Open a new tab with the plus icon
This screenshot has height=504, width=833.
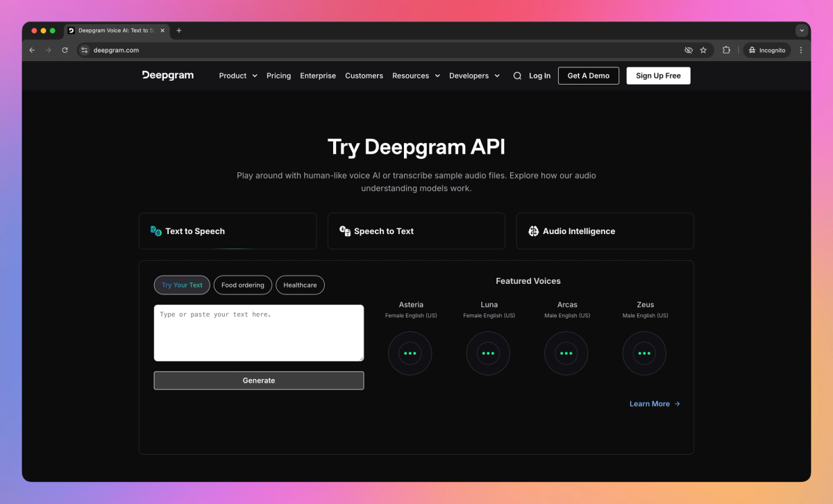tap(179, 31)
